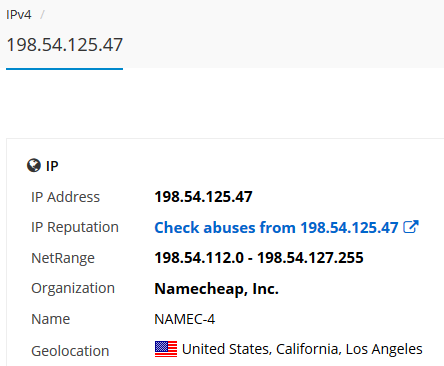Click the blue underline beneath header IP
Viewport: 444px width, 366px height.
[65, 69]
